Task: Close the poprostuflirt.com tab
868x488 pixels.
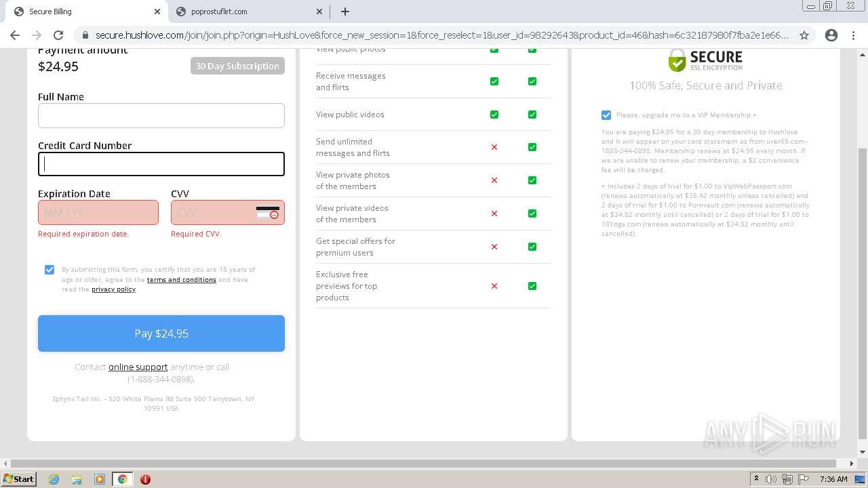Action: (x=320, y=12)
